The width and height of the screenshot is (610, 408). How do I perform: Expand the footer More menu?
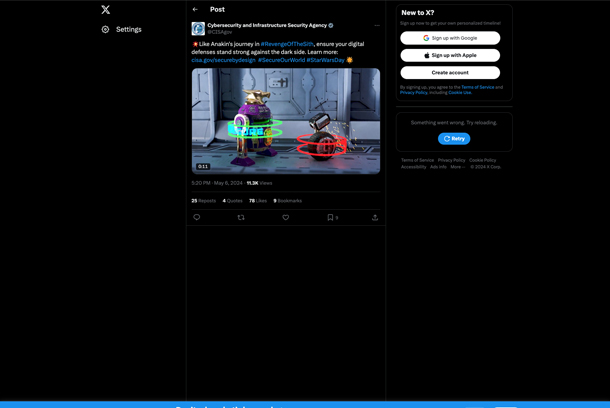pyautogui.click(x=458, y=167)
